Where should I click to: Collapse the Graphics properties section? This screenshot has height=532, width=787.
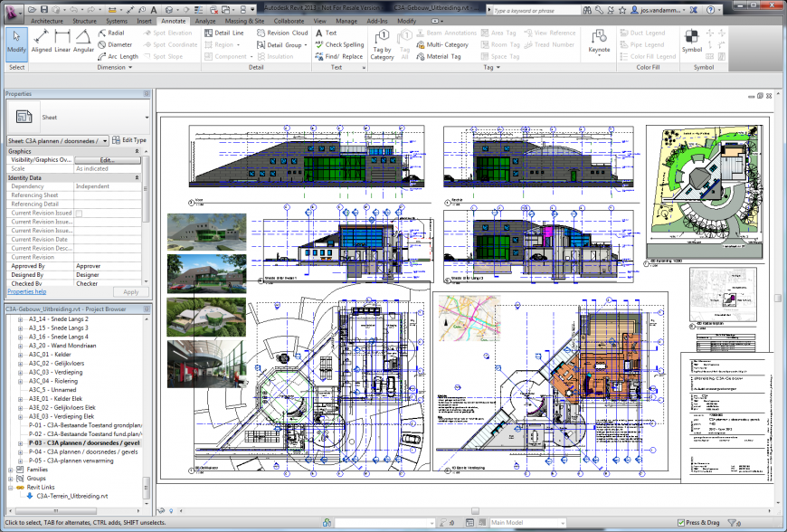click(137, 151)
